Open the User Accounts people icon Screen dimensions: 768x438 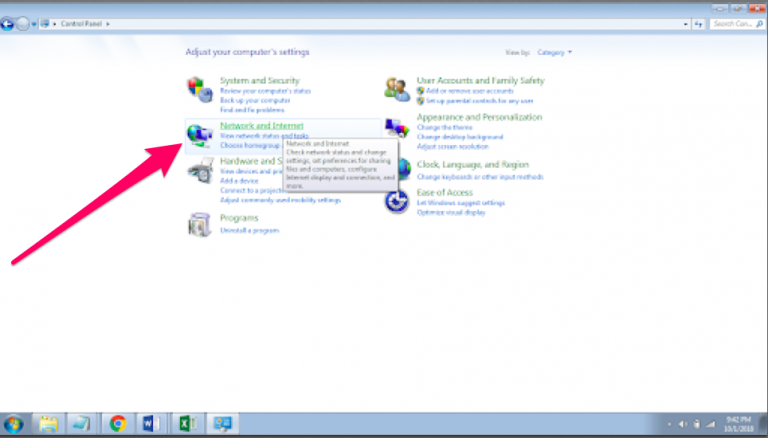397,90
